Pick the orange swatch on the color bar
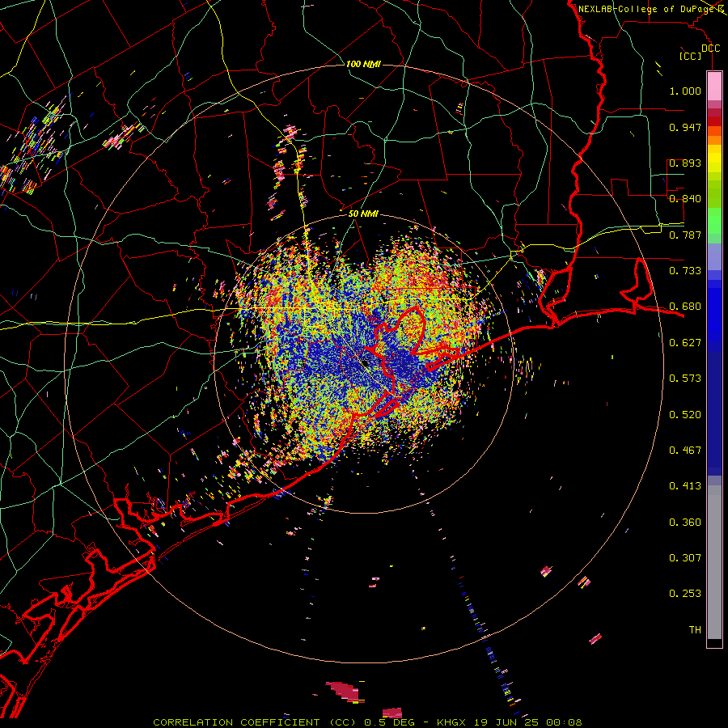The image size is (728, 728). point(714,140)
